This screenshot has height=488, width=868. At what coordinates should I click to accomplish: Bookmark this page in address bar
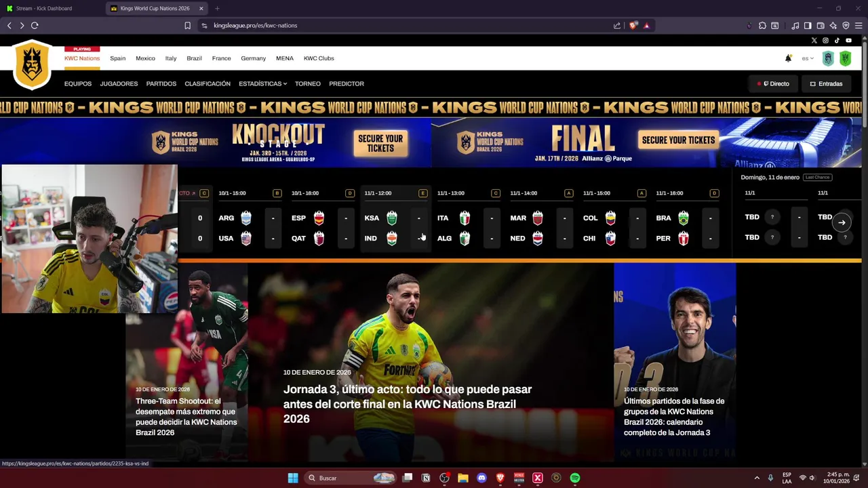pyautogui.click(x=187, y=26)
